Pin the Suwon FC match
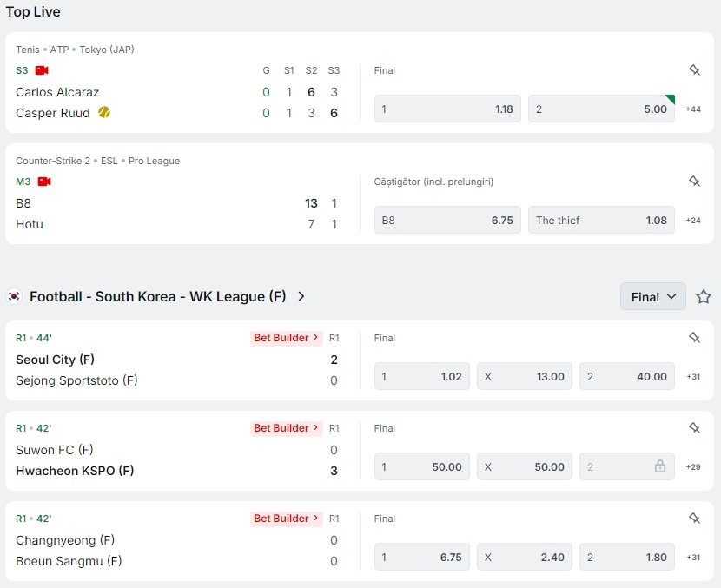The height and width of the screenshot is (588, 721). coord(694,428)
